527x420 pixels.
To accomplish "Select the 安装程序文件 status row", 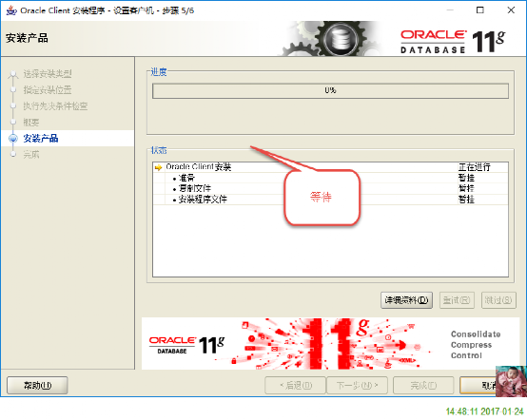I will [330, 200].
